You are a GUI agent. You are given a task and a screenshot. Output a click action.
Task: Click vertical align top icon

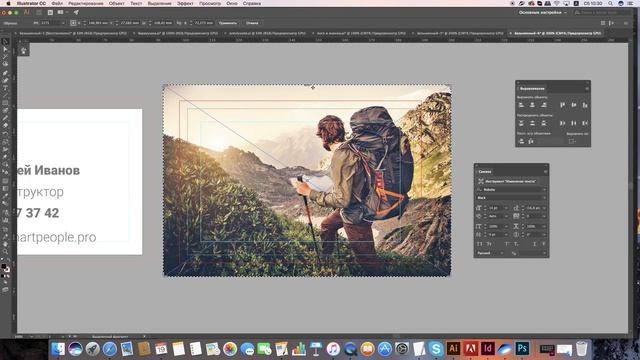pyautogui.click(x=562, y=105)
